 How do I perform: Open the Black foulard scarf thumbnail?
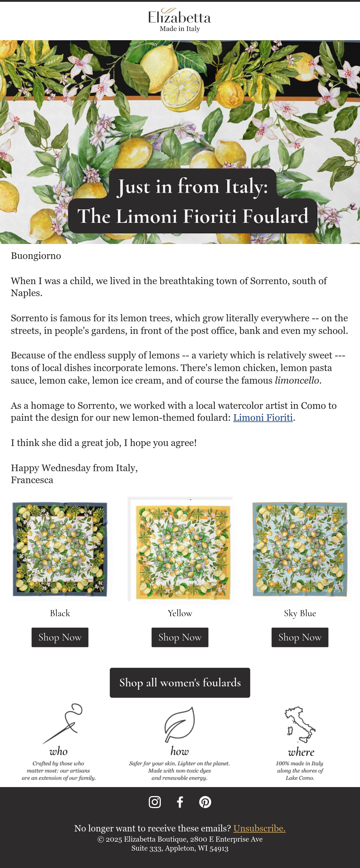point(60,549)
